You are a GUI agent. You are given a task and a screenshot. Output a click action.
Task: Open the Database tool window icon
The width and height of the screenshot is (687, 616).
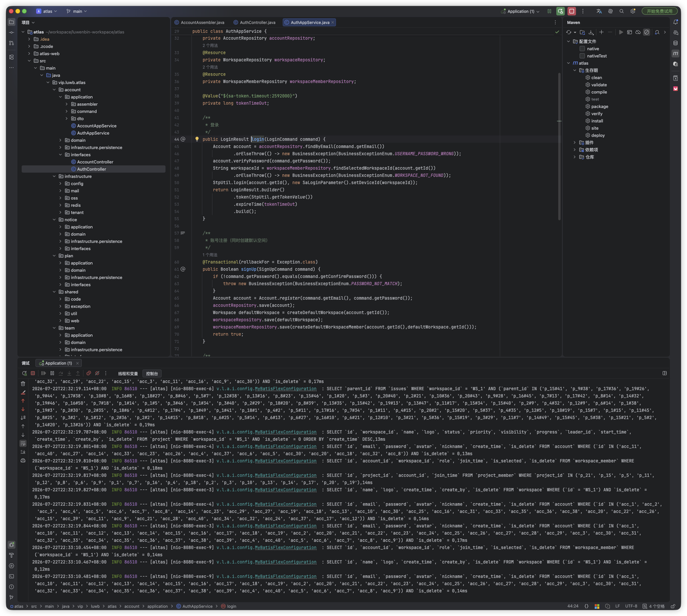click(675, 43)
